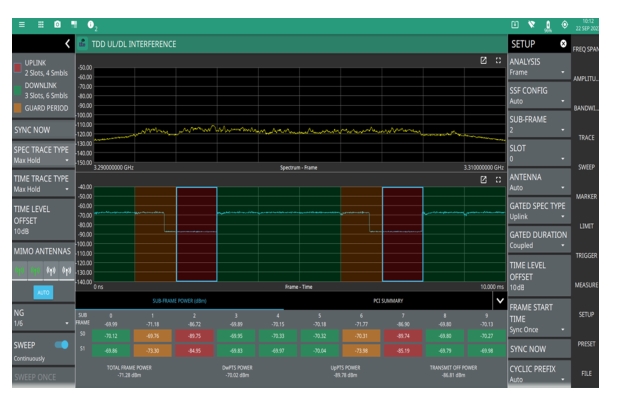The width and height of the screenshot is (632, 395).
Task: Open the ANALYSIS Frame dropdown
Action: [538, 67]
